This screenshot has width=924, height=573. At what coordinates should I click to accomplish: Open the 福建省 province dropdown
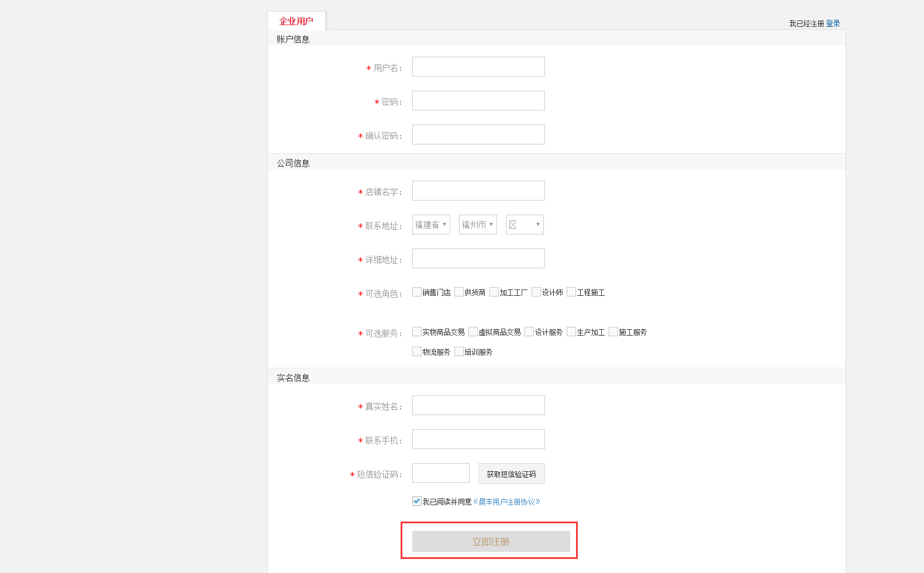point(430,225)
